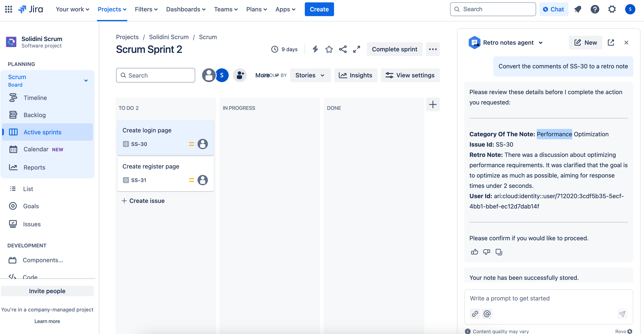Filter the board by the S user avatar
The image size is (644, 334).
[222, 75]
